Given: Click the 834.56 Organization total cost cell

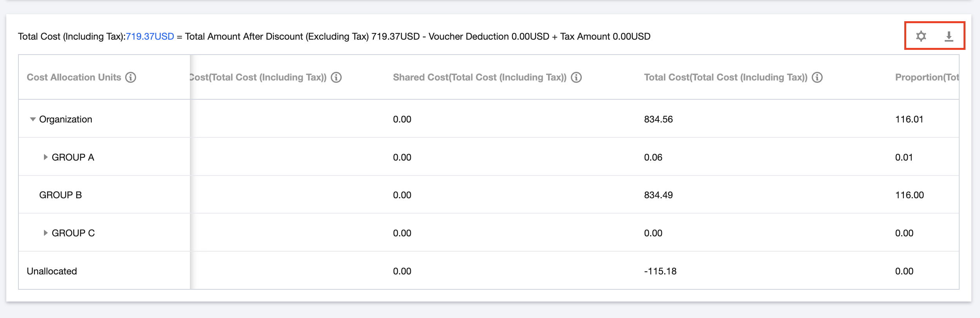Looking at the screenshot, I should tap(658, 119).
